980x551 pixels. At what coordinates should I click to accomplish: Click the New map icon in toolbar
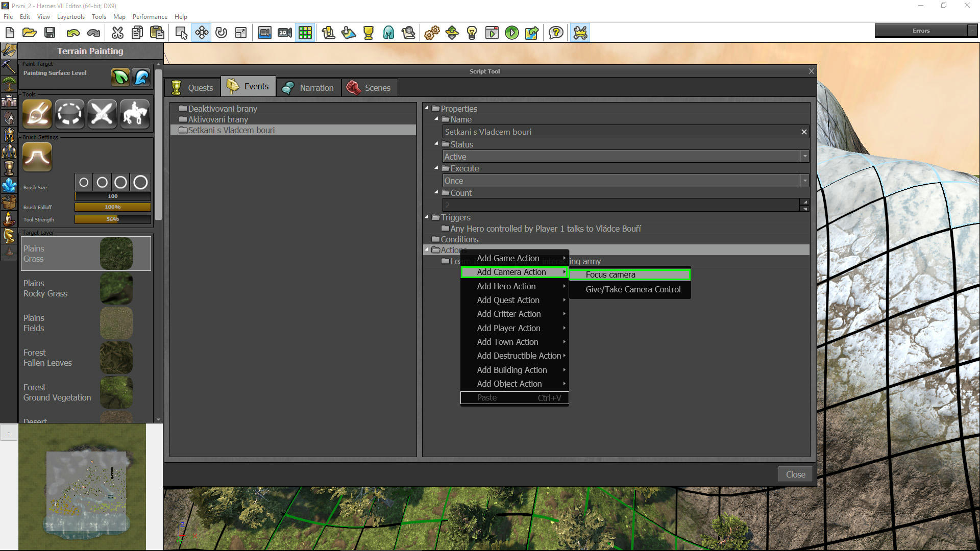tap(10, 33)
